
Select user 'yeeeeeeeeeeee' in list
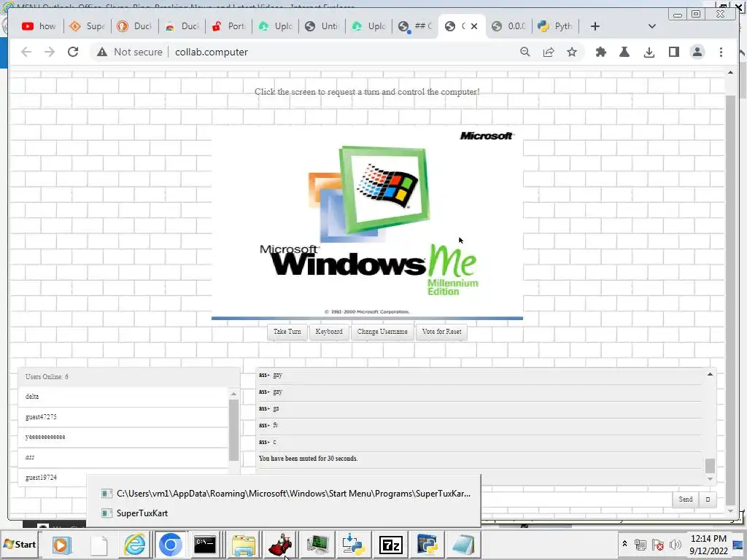point(124,437)
